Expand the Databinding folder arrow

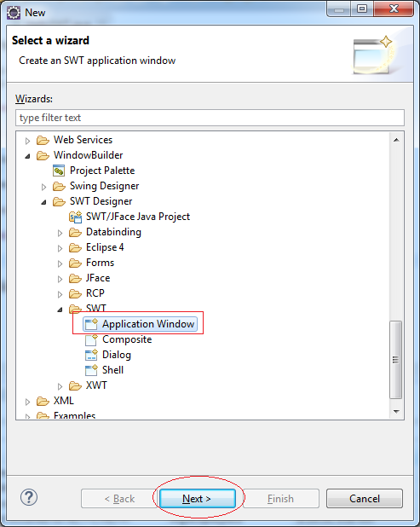click(x=60, y=233)
